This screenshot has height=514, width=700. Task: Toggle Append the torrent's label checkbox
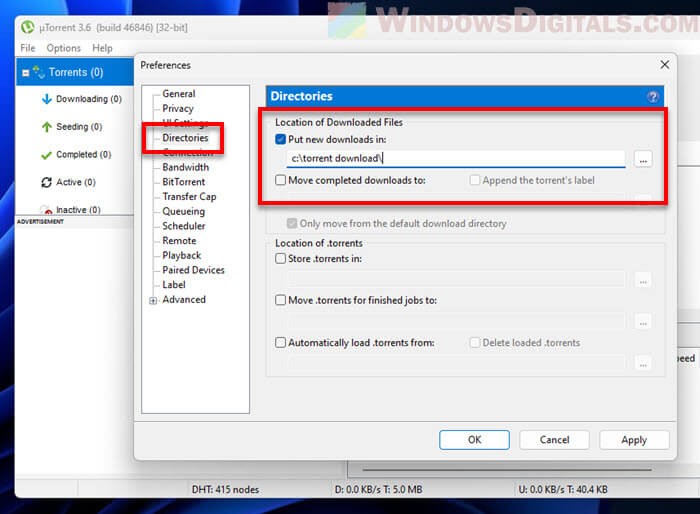475,180
